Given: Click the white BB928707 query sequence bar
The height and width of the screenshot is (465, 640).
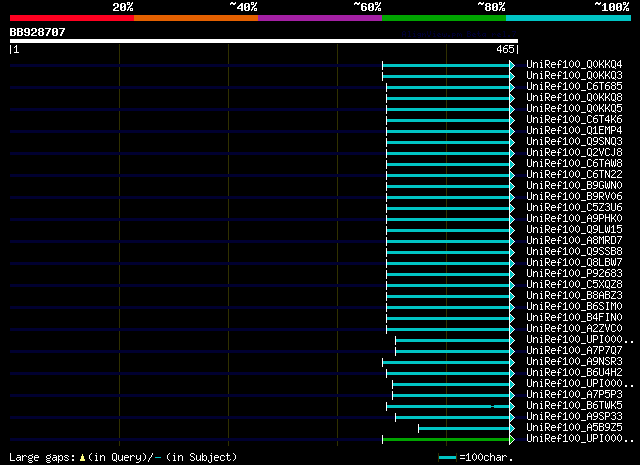Looking at the screenshot, I should coord(264,41).
